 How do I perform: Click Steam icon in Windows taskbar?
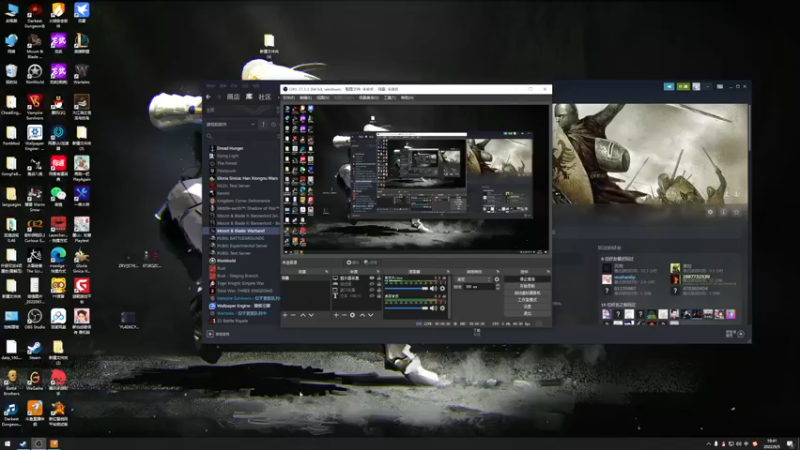pos(22,443)
